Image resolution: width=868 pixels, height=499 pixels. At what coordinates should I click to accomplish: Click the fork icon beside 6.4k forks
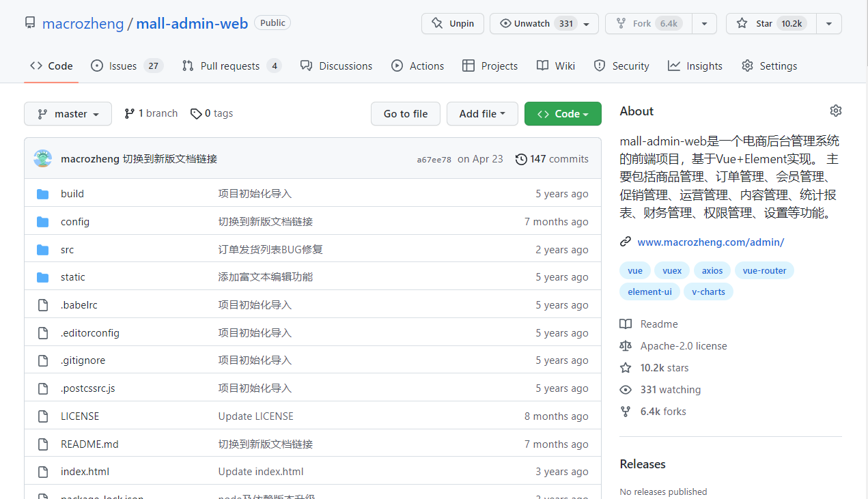coord(626,412)
